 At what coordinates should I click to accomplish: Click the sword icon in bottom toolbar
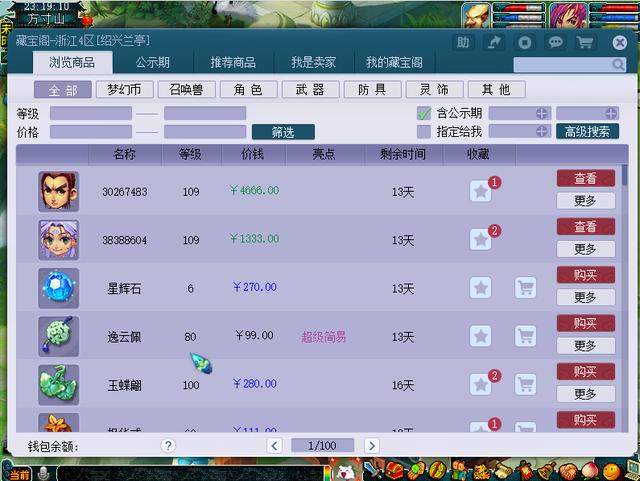click(x=372, y=470)
